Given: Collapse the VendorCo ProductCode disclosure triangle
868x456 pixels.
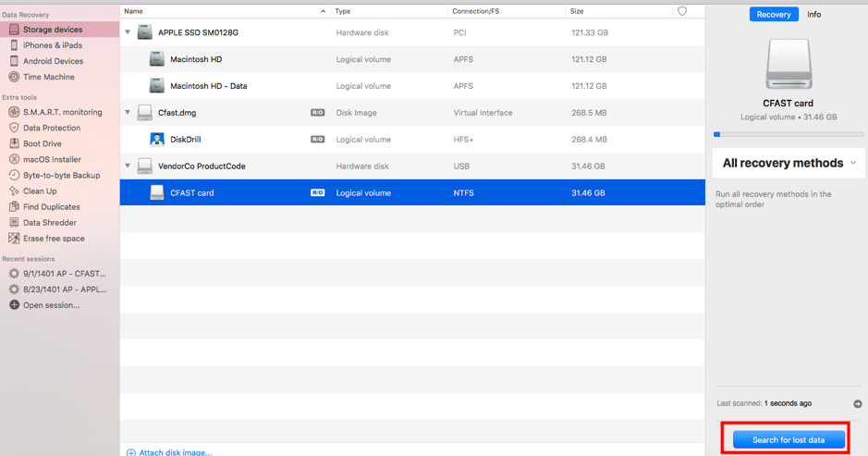Looking at the screenshot, I should coord(128,166).
